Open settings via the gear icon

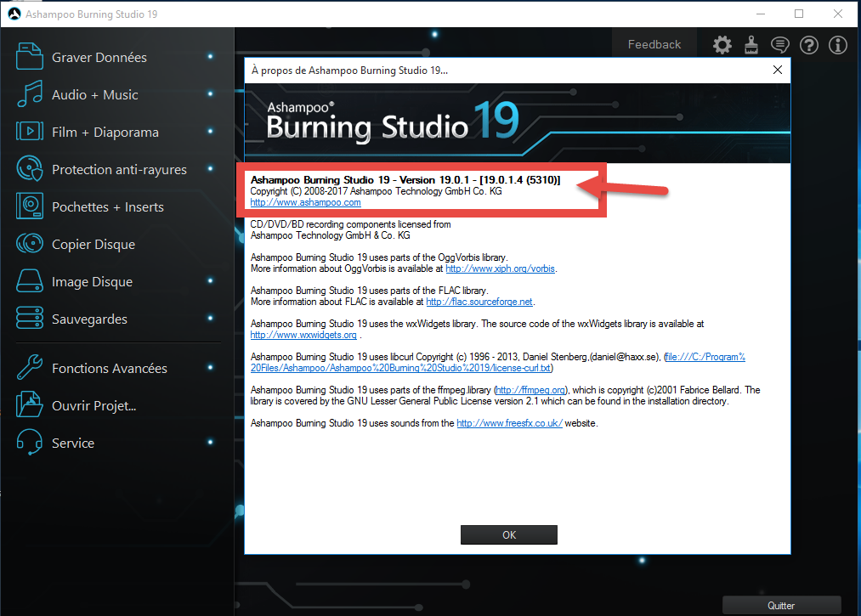[x=722, y=45]
